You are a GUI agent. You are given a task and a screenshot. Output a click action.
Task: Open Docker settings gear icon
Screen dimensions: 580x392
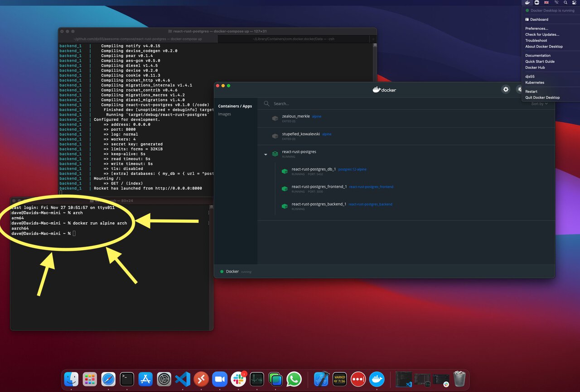(x=506, y=90)
